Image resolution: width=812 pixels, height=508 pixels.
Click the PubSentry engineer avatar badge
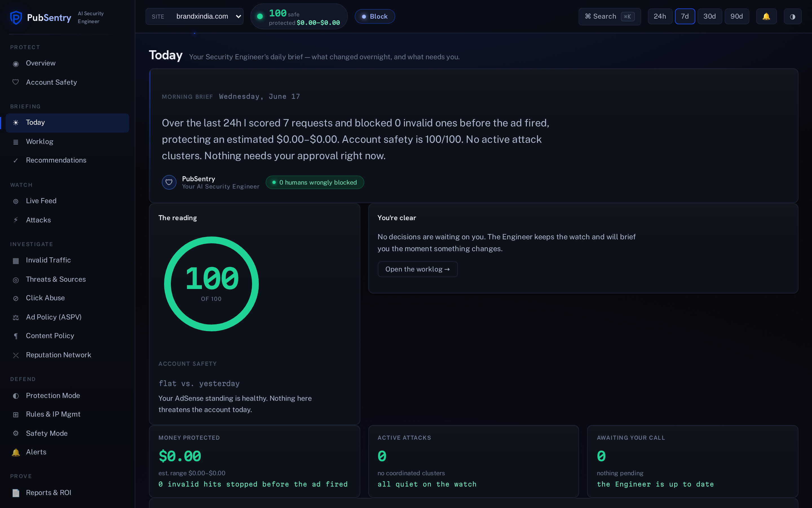pos(169,182)
